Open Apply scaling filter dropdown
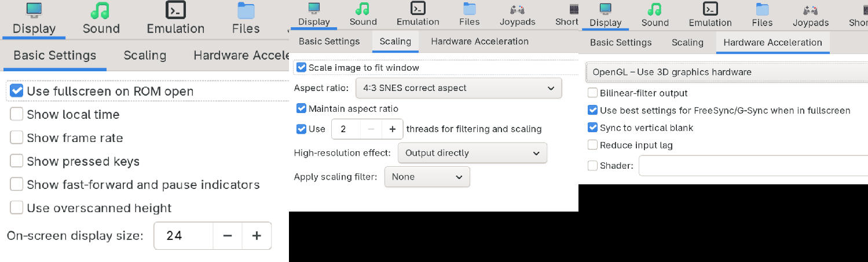This screenshot has height=262, width=868. tap(427, 177)
